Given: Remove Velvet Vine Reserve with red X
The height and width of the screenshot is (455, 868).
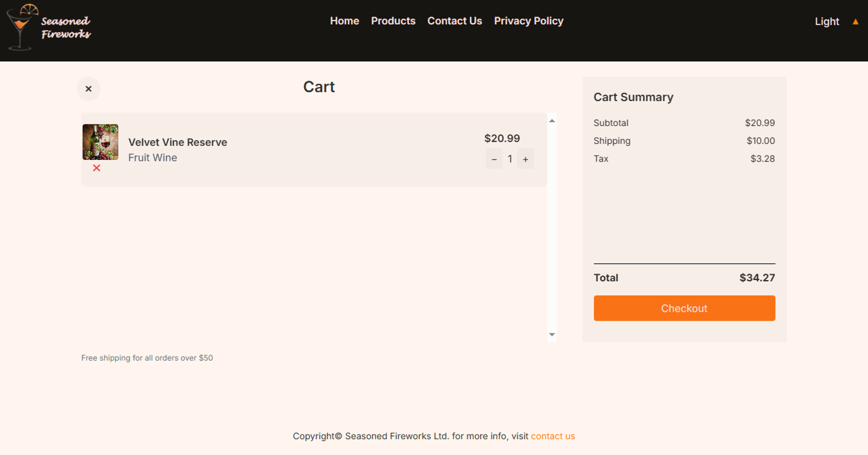Looking at the screenshot, I should point(97,168).
